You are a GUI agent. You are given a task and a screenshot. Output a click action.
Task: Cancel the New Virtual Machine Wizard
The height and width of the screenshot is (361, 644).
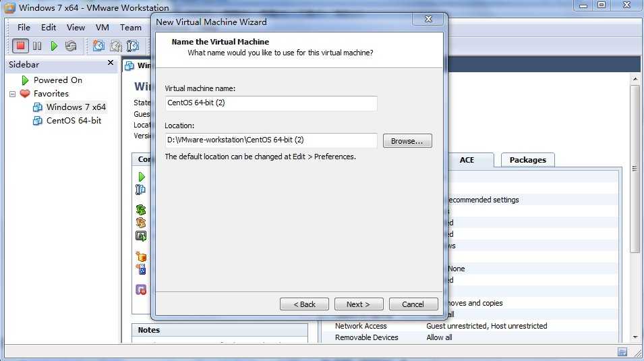point(413,304)
